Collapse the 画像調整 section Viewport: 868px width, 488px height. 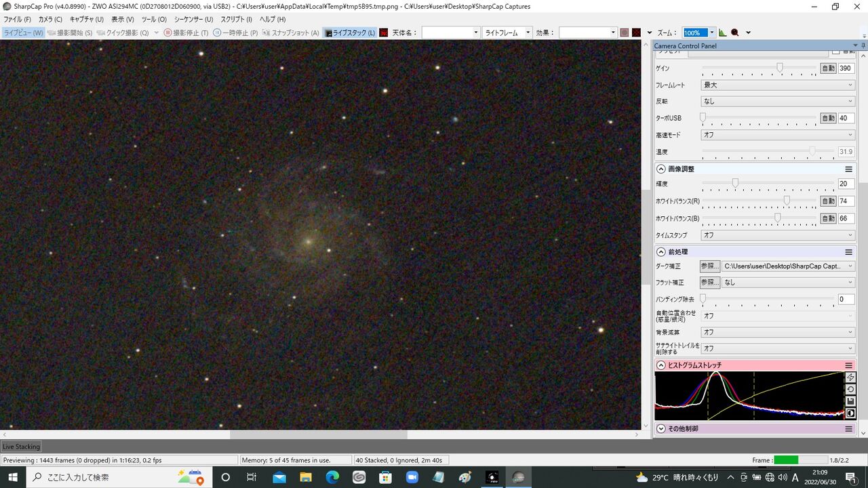661,169
